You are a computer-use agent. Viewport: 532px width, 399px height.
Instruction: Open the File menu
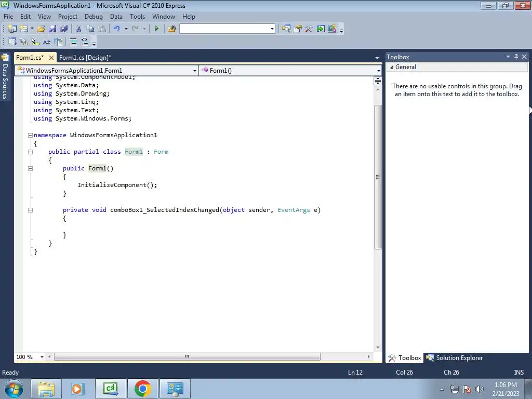(8, 16)
